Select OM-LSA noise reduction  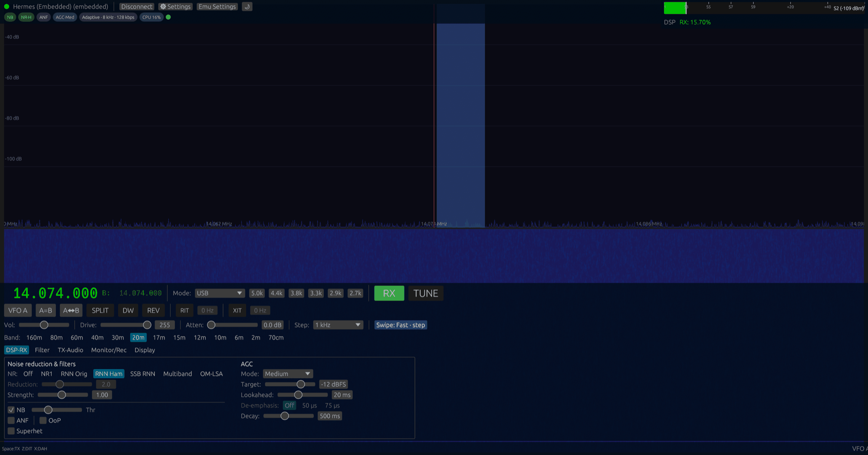tap(211, 374)
